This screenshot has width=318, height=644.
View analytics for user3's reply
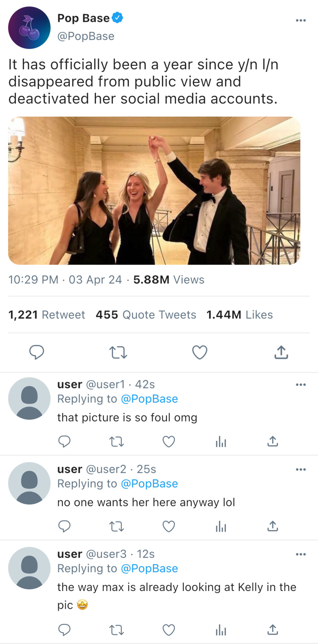point(221,630)
